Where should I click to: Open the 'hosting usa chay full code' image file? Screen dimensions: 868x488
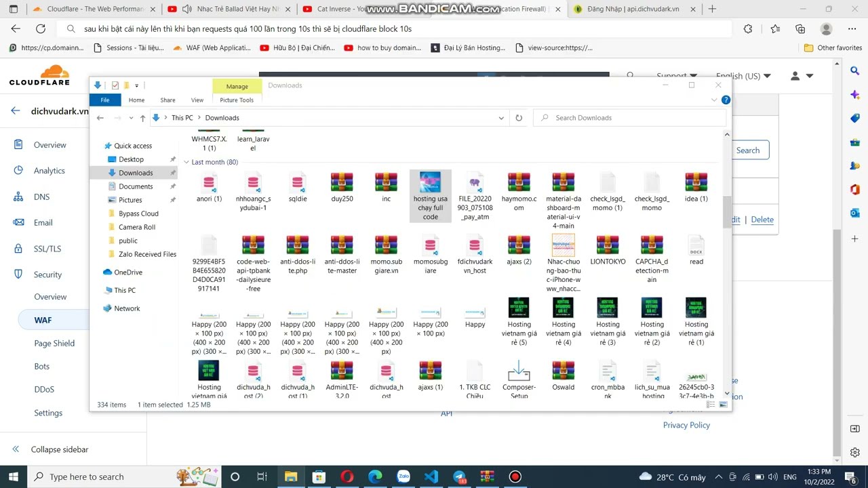pos(430,196)
